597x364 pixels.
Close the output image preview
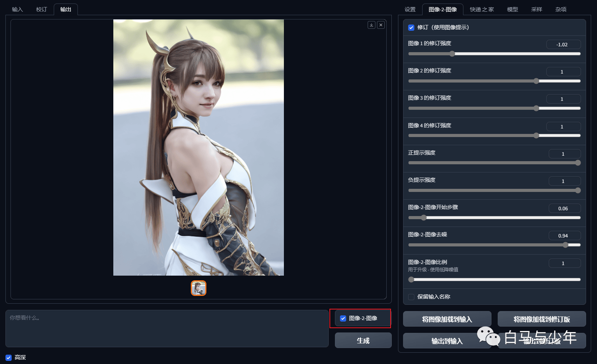pyautogui.click(x=381, y=25)
